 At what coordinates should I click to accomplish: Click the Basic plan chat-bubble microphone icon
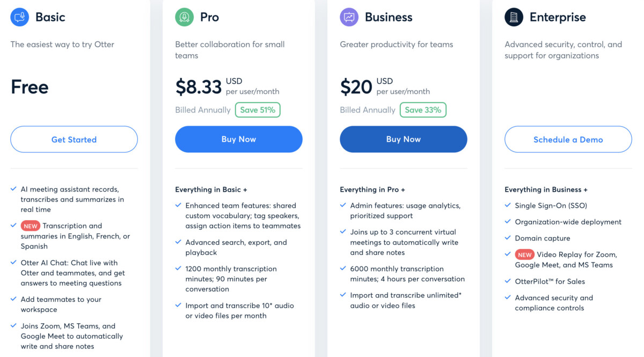tap(19, 17)
